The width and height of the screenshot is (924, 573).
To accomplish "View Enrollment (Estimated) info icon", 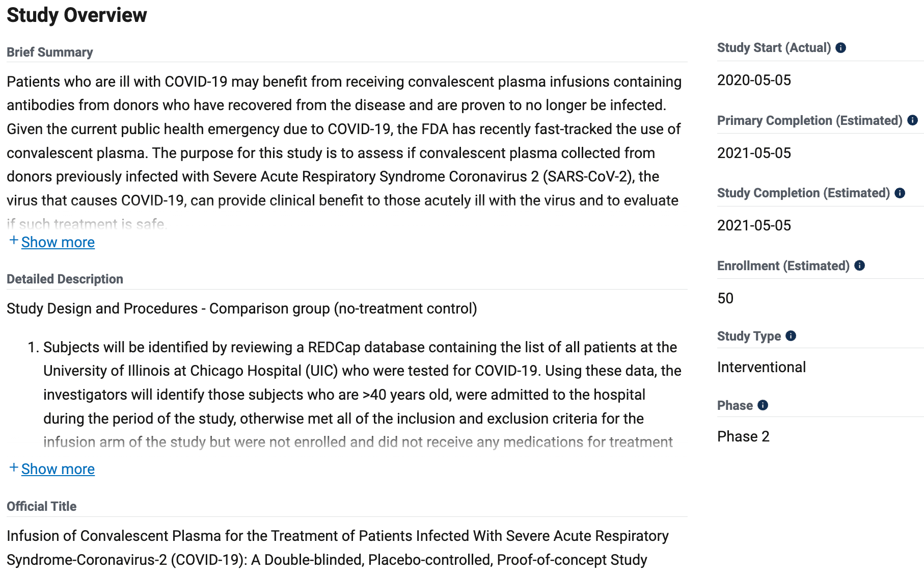I will 859,266.
